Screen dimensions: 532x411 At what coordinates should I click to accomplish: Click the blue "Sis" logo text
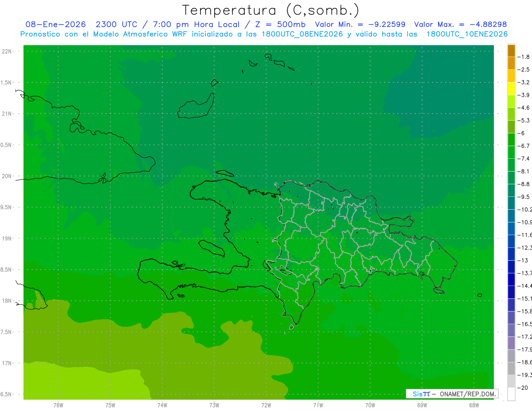pos(417,394)
